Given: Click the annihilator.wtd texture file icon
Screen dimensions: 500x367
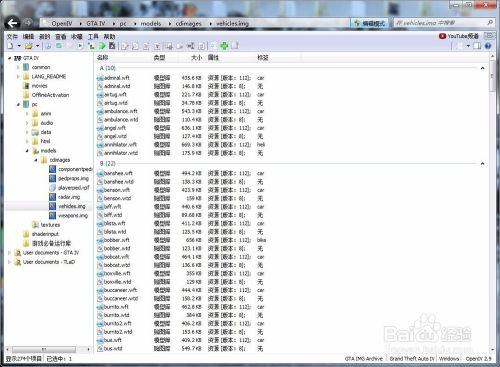Looking at the screenshot, I should [x=100, y=153].
